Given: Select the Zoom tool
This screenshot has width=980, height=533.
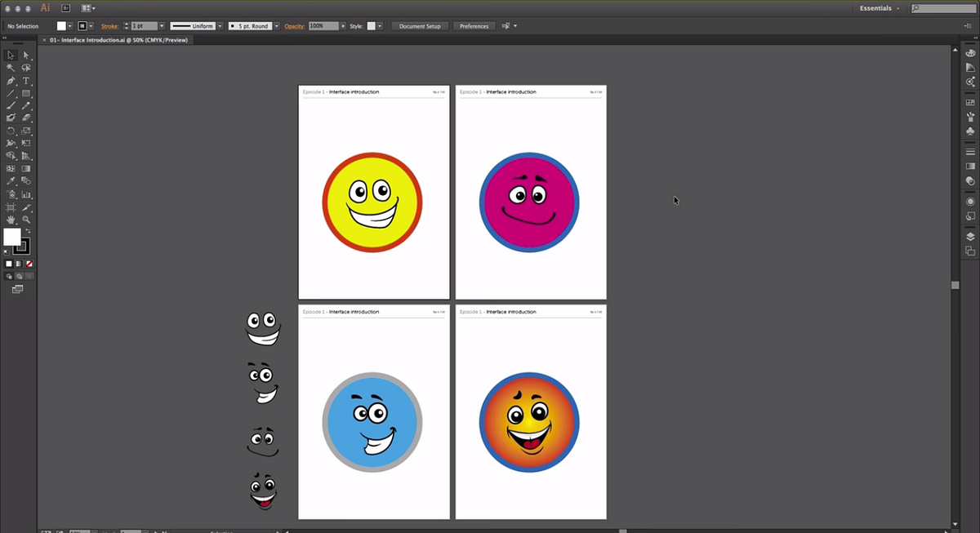Looking at the screenshot, I should coord(26,220).
